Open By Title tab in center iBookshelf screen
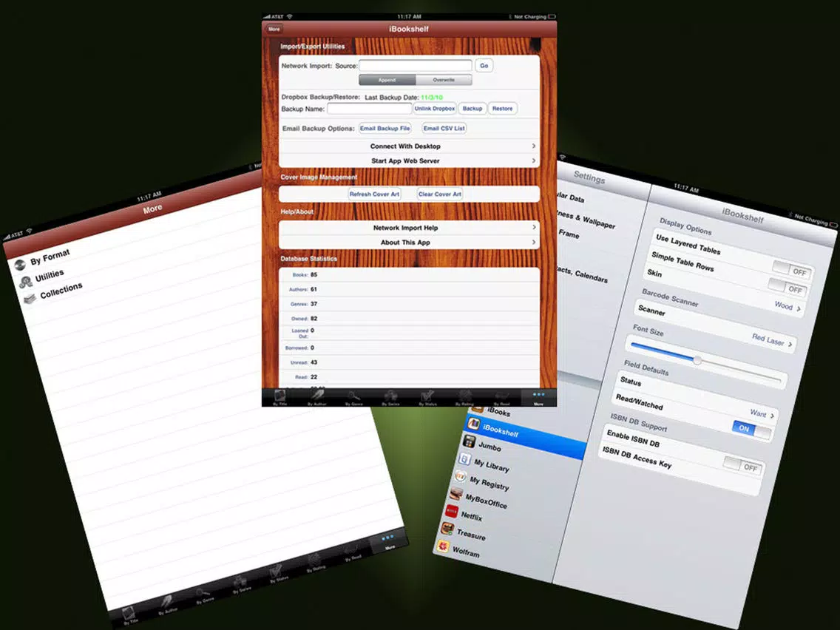840x630 pixels. [x=280, y=398]
